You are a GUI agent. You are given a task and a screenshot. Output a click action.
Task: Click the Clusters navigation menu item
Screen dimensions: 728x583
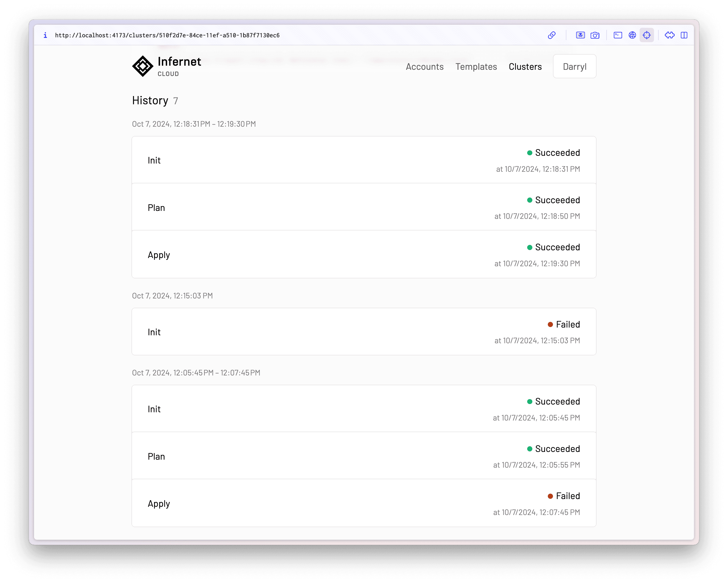pos(525,66)
